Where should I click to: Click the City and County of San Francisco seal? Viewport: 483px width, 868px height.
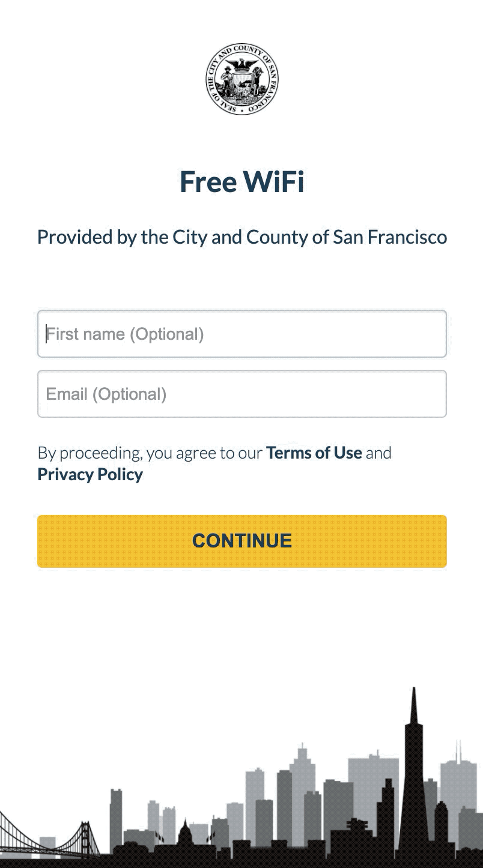coord(242,79)
